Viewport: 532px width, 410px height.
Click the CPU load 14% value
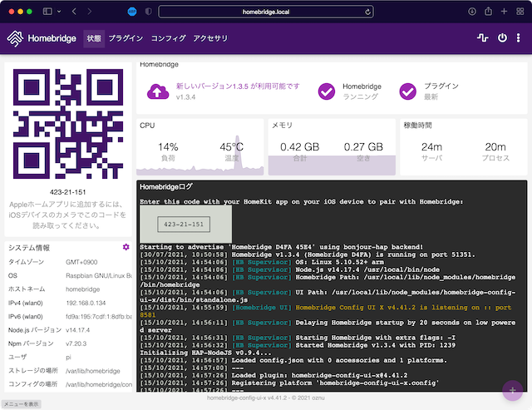[x=168, y=147]
